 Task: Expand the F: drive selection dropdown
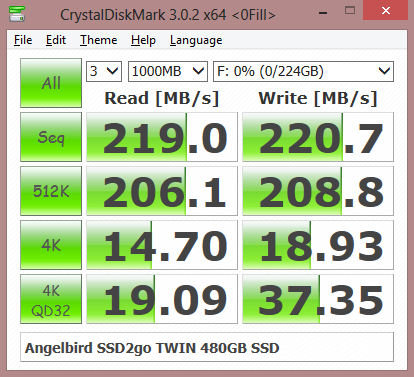click(x=303, y=71)
